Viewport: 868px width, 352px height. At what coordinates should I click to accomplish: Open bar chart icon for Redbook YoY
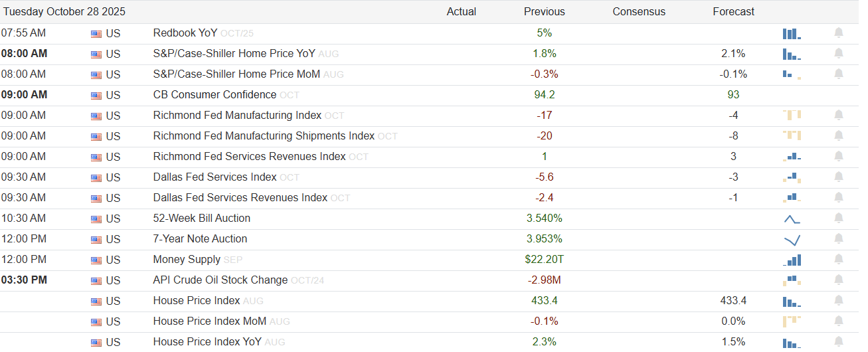[792, 34]
